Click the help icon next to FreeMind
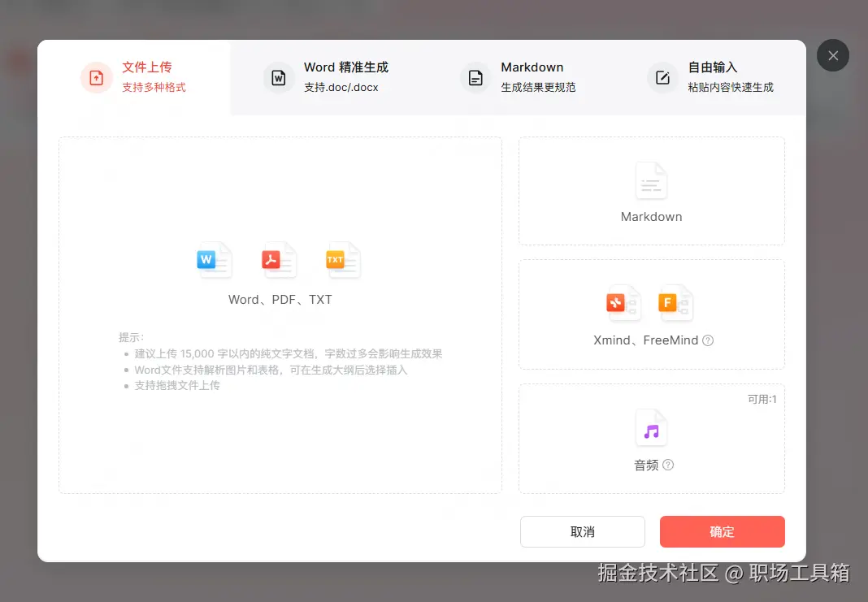The image size is (868, 602). click(708, 340)
